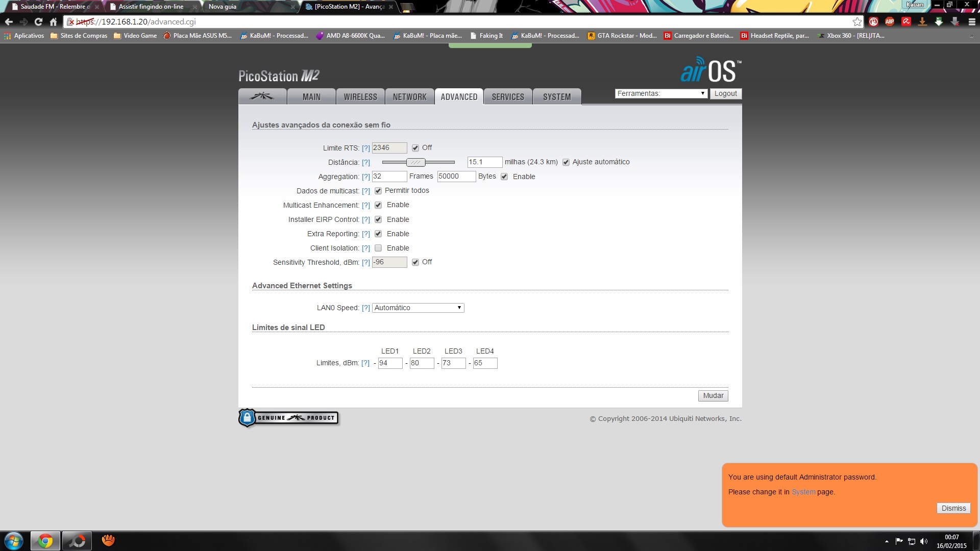Uncheck Ajuste automático checkbox

coord(566,162)
